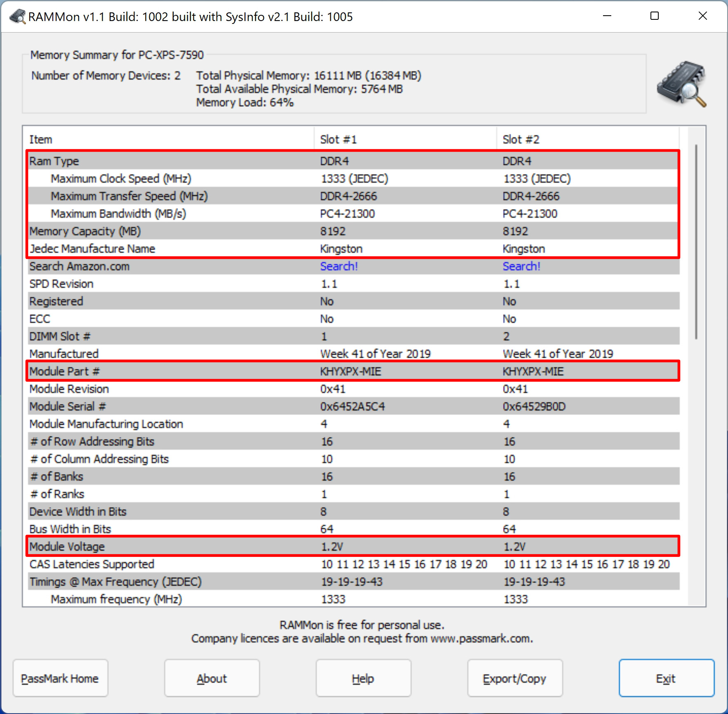
Task: Click the Timings @ Max Frequency (JEDEC) row
Action: [353, 582]
